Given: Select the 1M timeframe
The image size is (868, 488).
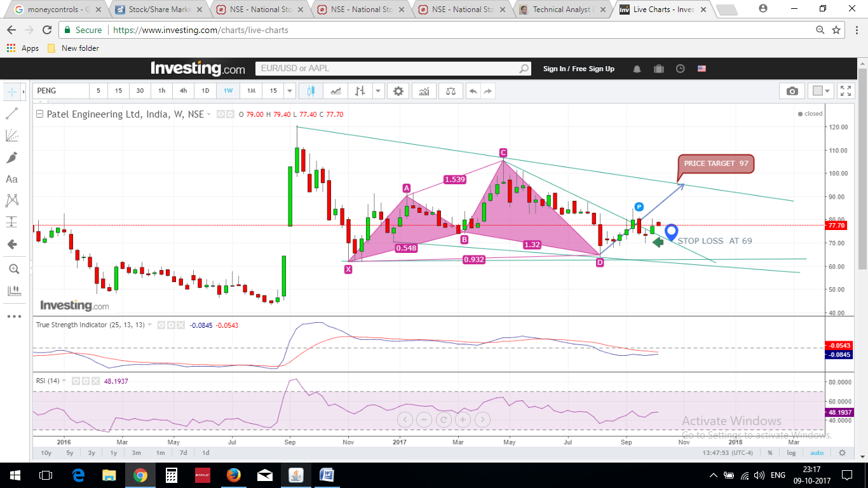Looking at the screenshot, I should click(x=251, y=91).
